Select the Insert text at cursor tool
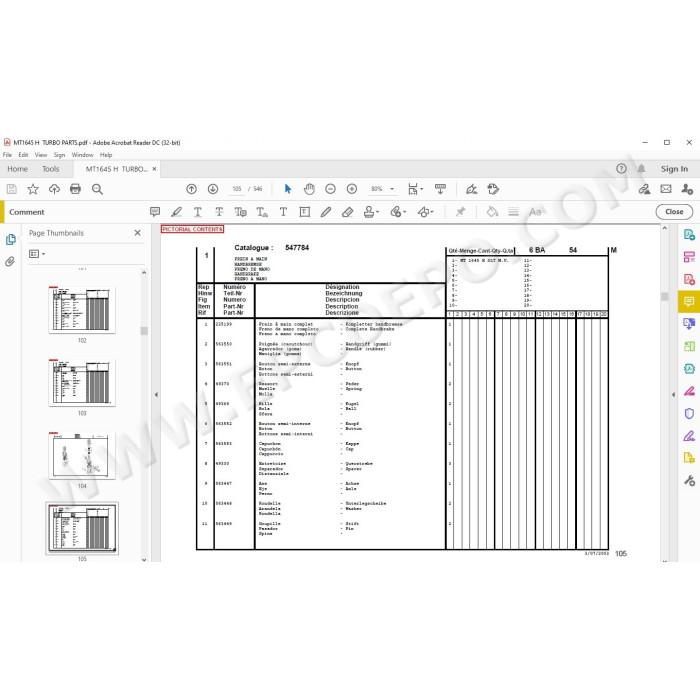Viewport: 700px width, 700px height. click(262, 212)
